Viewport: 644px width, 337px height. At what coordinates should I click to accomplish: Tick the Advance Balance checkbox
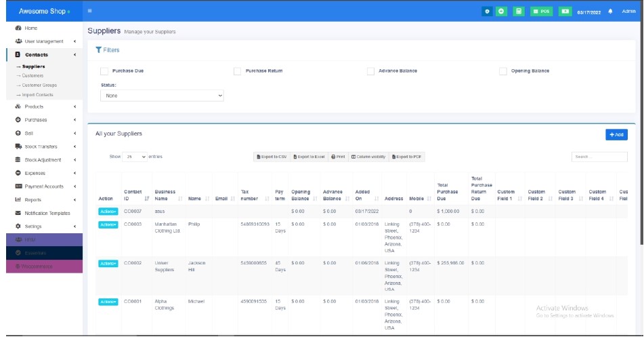370,71
